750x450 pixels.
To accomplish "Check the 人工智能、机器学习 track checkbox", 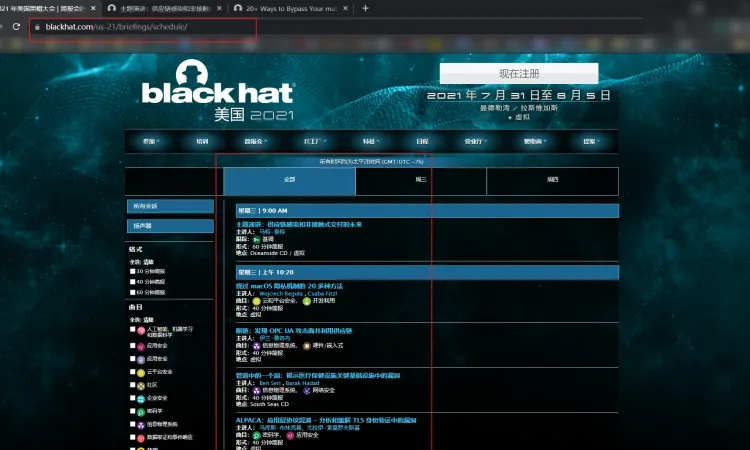I will pyautogui.click(x=132, y=329).
